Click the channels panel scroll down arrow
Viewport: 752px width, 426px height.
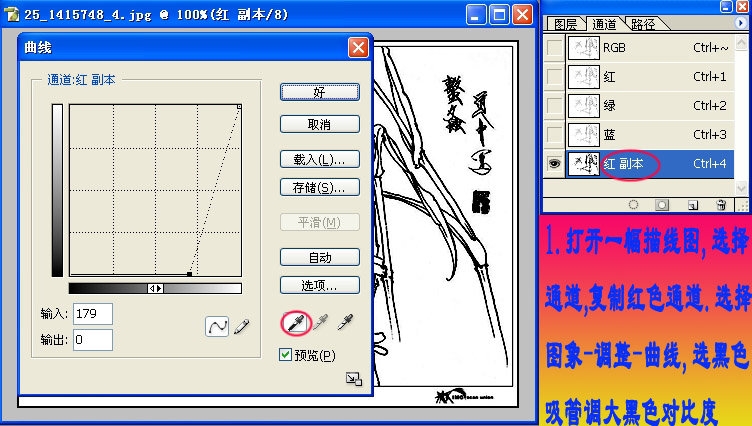[x=741, y=188]
